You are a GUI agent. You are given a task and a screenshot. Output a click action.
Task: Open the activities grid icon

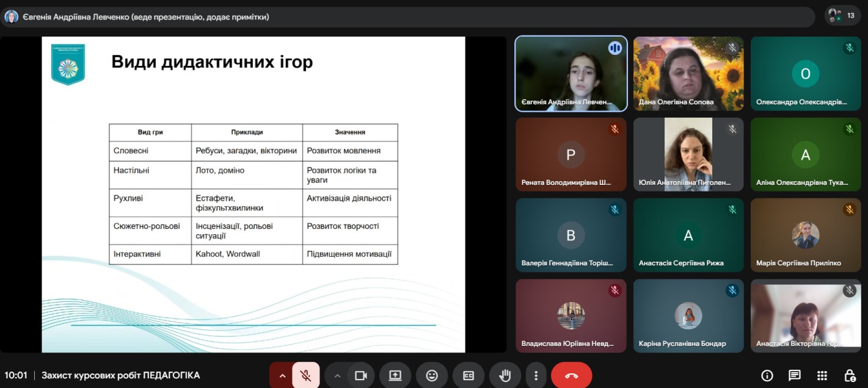tap(822, 375)
